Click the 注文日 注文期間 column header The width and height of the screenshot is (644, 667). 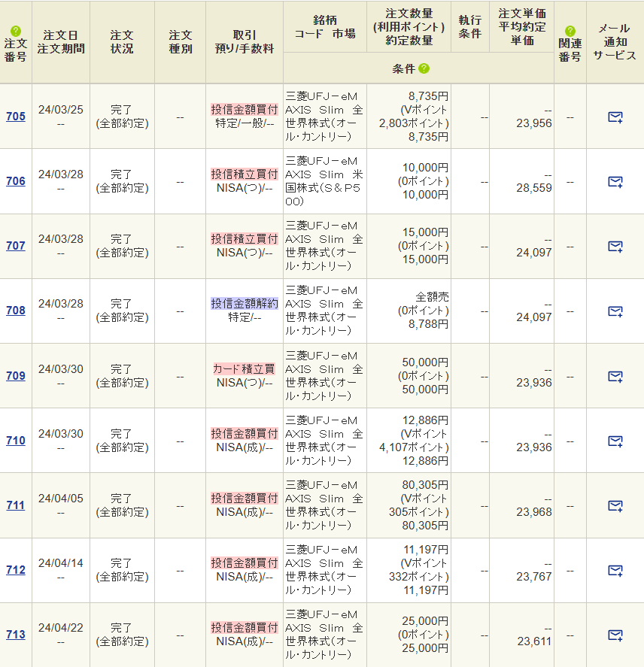point(61,41)
